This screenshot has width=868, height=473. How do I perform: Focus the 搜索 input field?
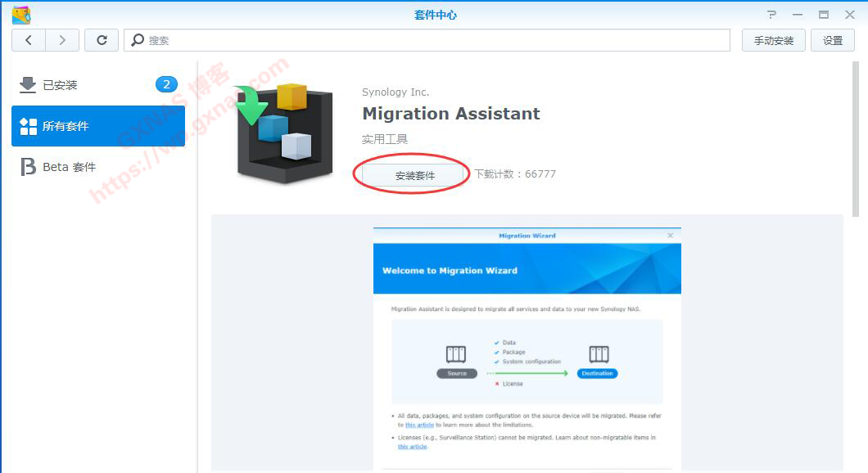click(x=434, y=40)
